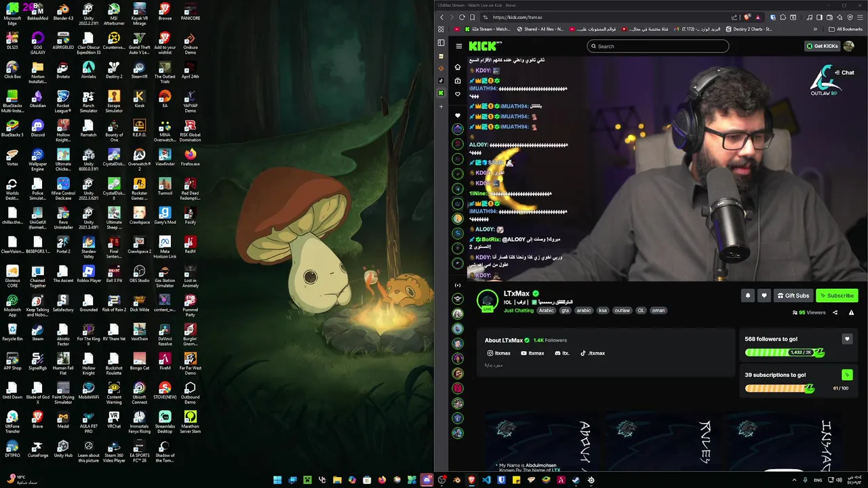
Task: Open Brave Rewards triangle icon
Action: 758,17
